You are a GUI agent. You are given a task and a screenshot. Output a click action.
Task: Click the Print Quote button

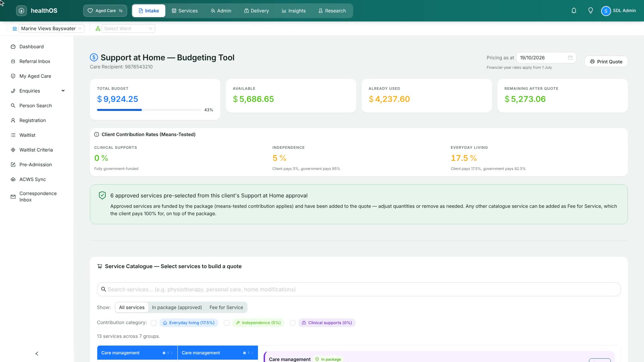click(x=606, y=62)
